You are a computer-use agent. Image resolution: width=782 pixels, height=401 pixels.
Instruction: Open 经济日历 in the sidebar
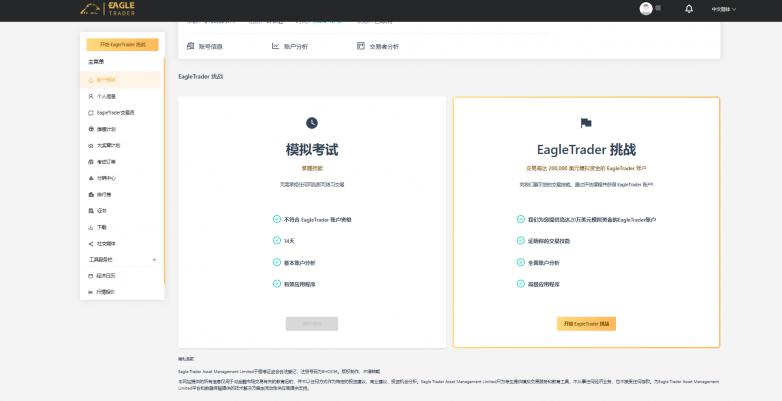tap(105, 275)
